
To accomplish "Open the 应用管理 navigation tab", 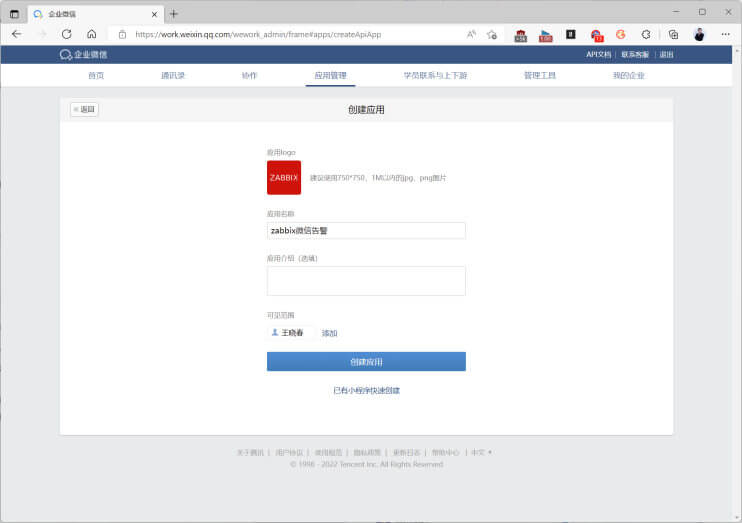I will [330, 75].
